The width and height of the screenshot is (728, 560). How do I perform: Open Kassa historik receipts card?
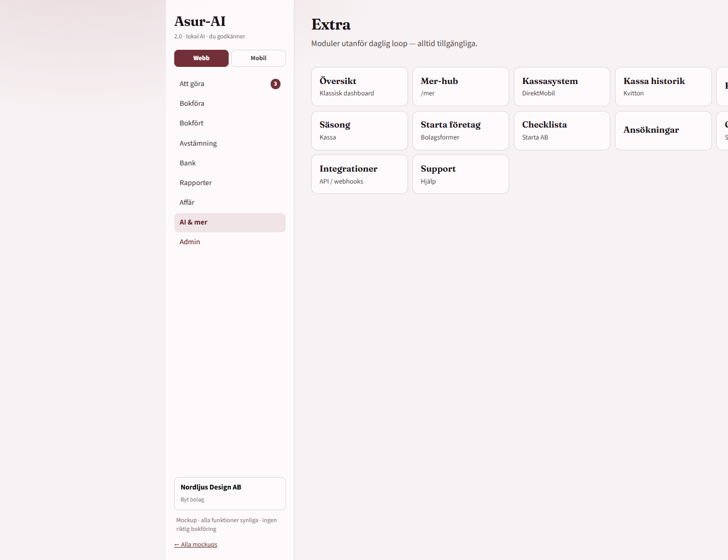click(x=663, y=87)
